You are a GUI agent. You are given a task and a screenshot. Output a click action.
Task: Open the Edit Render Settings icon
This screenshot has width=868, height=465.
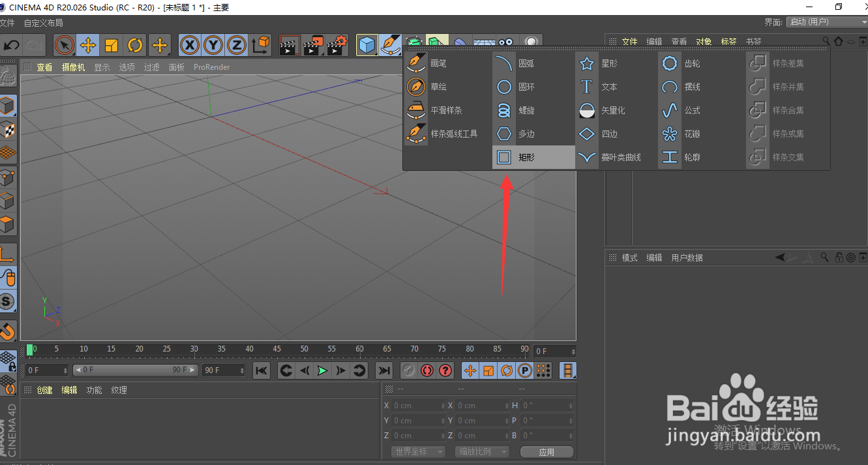(337, 45)
